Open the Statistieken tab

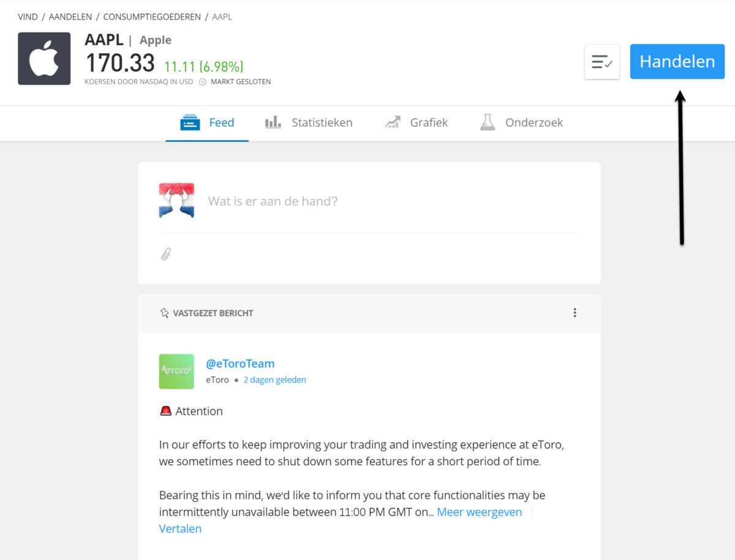[308, 122]
